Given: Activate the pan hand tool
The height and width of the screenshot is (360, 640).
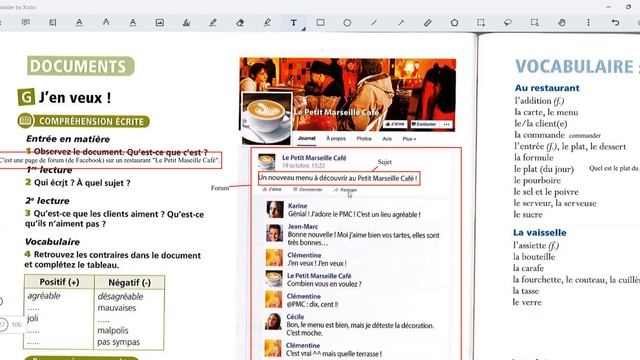Looking at the screenshot, I should pyautogui.click(x=562, y=22).
